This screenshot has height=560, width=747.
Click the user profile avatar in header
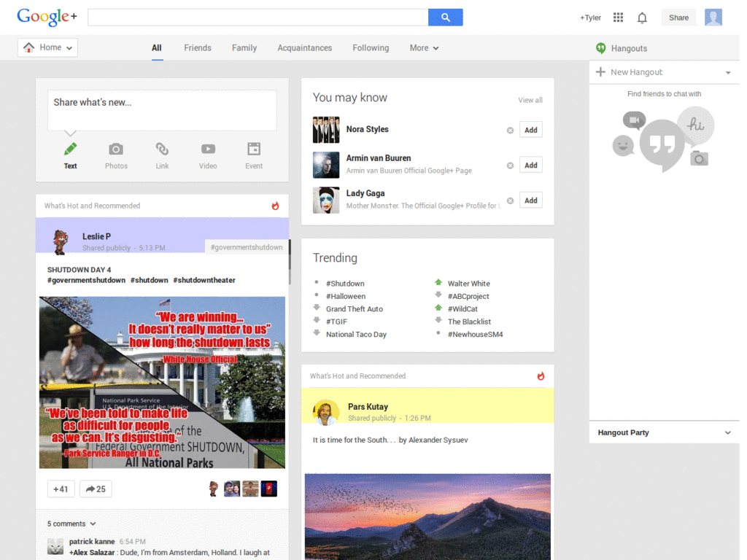coord(713,17)
